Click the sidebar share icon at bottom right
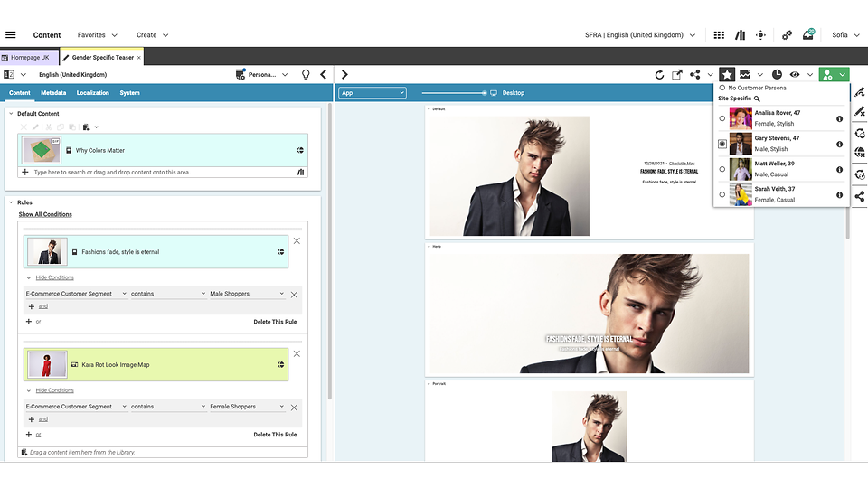 click(x=860, y=196)
